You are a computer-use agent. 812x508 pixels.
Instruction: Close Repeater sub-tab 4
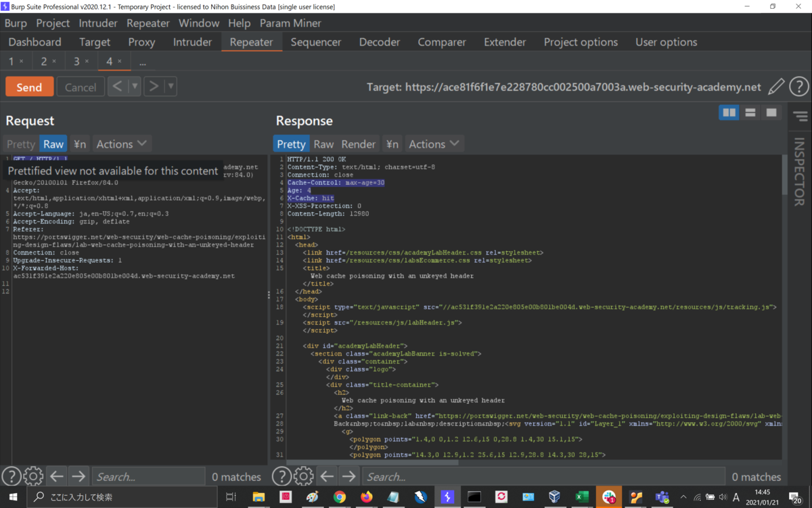coord(120,62)
